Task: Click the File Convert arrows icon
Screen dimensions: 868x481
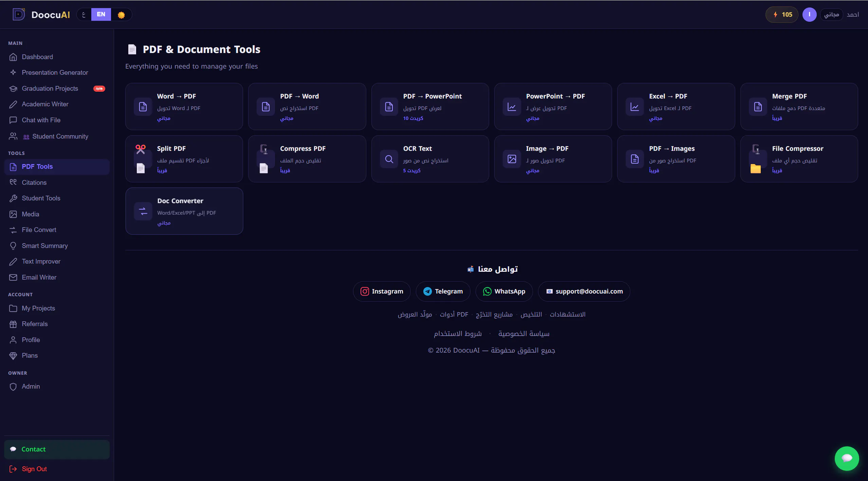Action: [13, 230]
